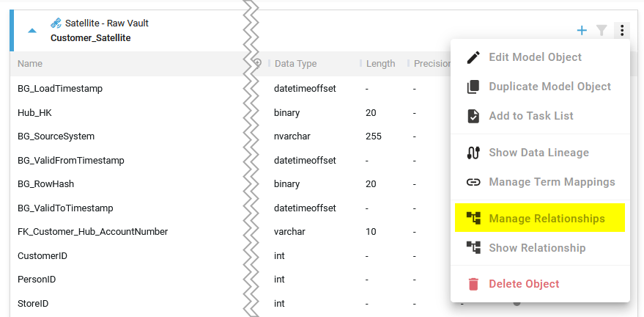Choose Show Relationship menu entry

(x=537, y=248)
